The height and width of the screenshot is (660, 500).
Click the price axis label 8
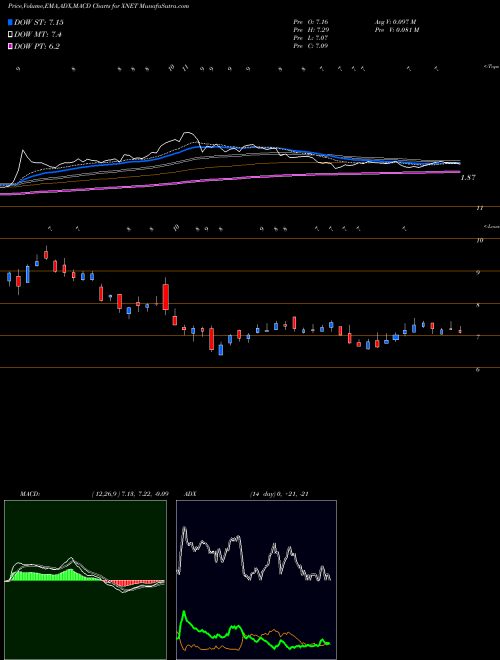click(x=478, y=305)
